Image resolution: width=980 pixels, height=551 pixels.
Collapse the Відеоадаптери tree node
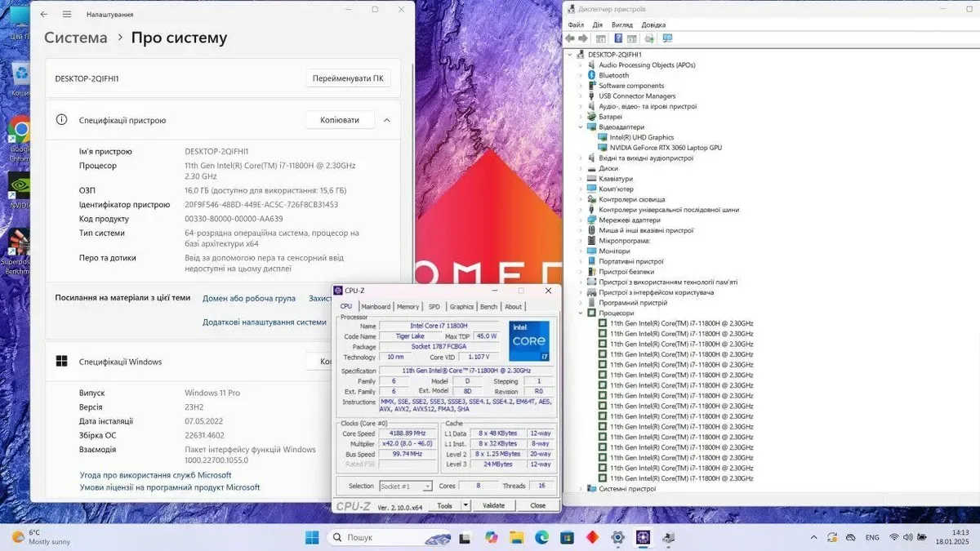581,127
